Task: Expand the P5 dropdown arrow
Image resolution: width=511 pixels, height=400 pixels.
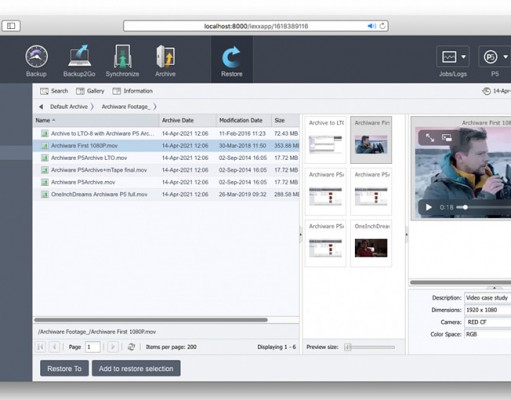Action: point(505,57)
